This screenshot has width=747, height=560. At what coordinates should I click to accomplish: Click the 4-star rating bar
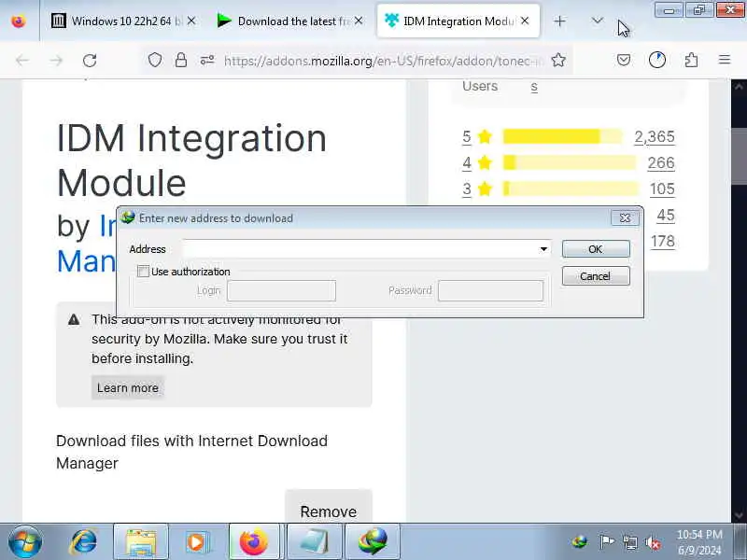pyautogui.click(x=570, y=162)
